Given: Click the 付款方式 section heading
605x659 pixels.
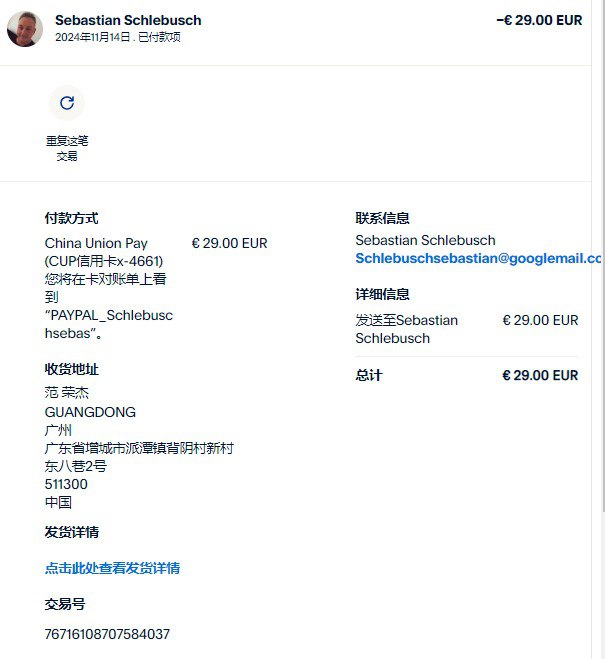Looking at the screenshot, I should point(71,218).
